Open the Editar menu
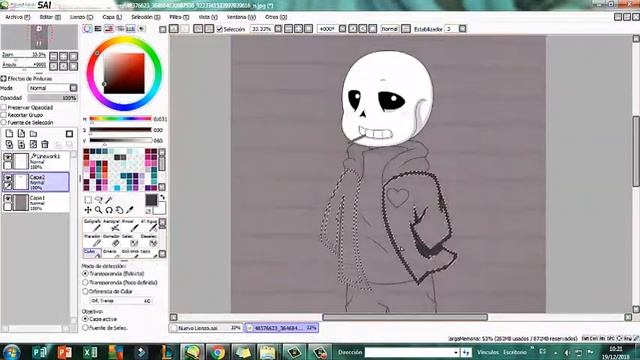Viewport: 640px width, 360px height. pyautogui.click(x=50, y=17)
